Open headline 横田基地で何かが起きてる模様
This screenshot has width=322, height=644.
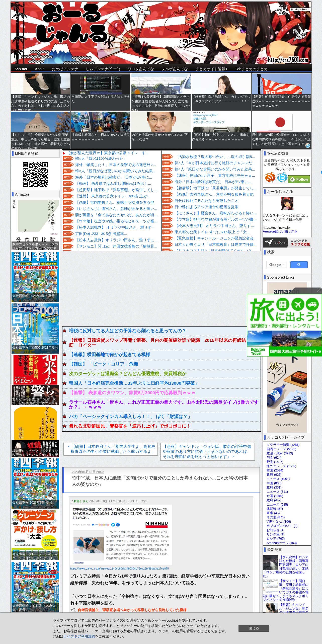point(110,354)
